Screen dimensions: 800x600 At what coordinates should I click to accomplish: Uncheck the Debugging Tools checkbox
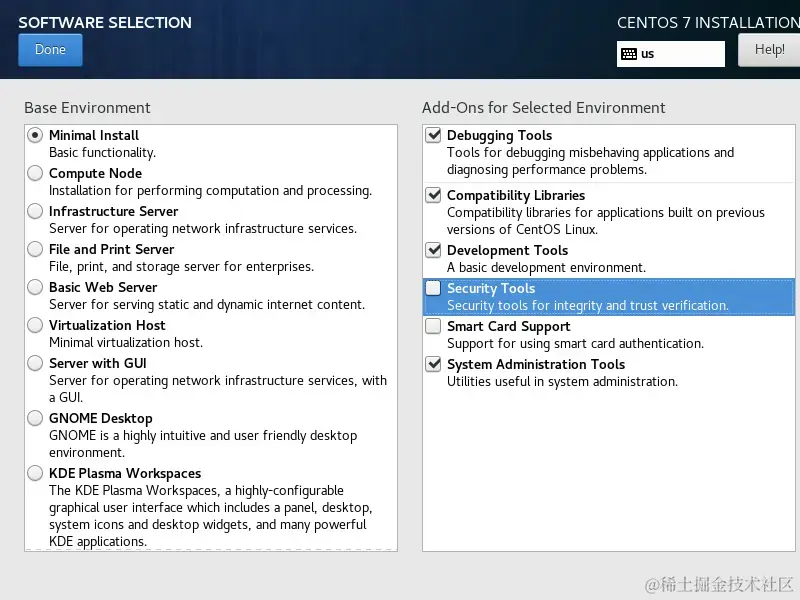(x=433, y=135)
